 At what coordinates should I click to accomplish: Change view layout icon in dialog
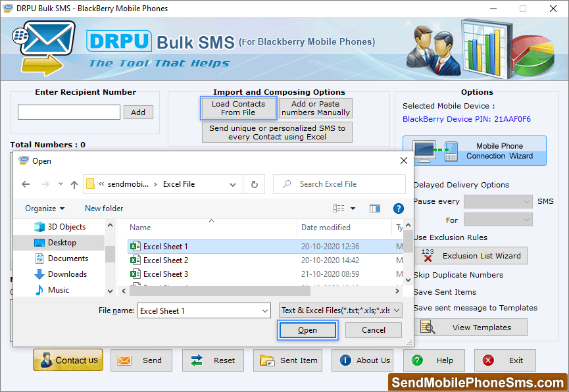(x=339, y=208)
